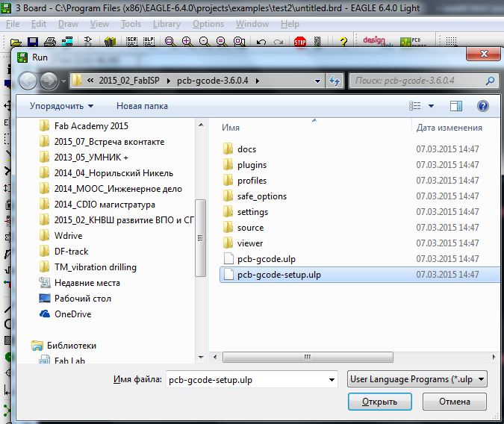Click the CAM processor icon

coord(67,42)
